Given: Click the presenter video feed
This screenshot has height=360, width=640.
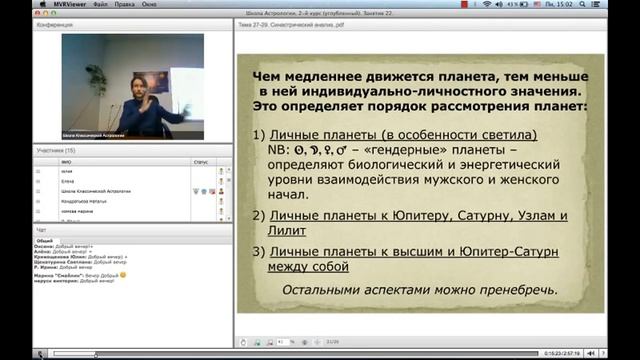Looking at the screenshot, I should [133, 87].
